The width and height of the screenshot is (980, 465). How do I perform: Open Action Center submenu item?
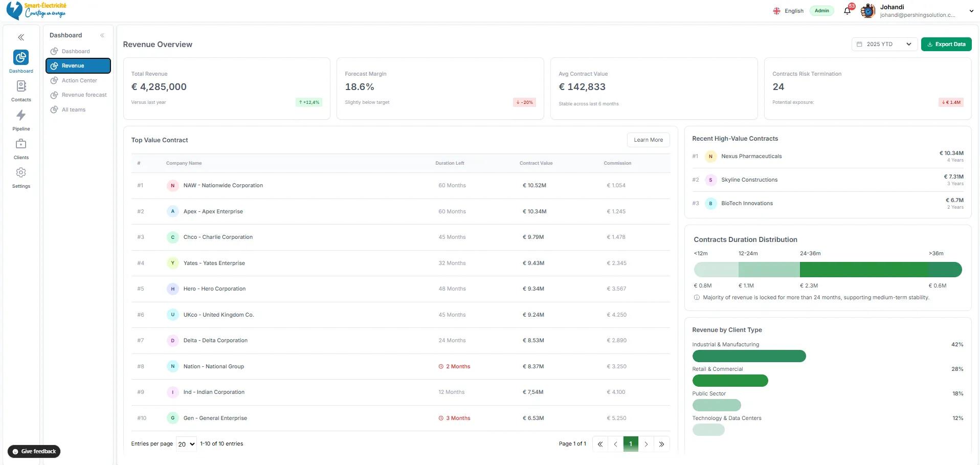[x=78, y=80]
